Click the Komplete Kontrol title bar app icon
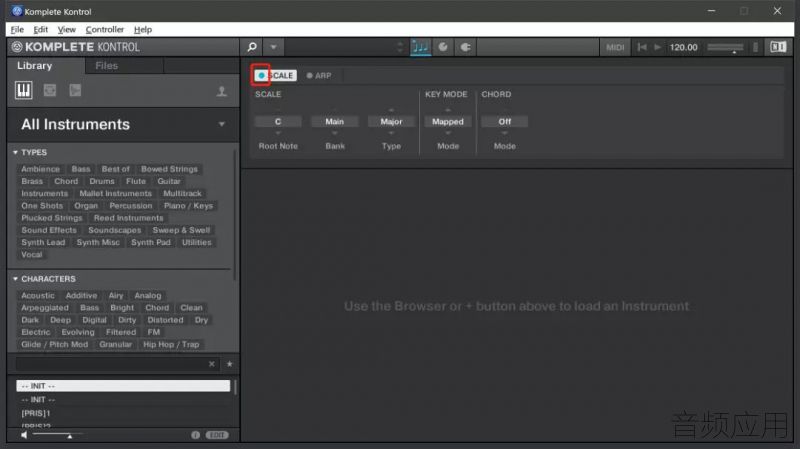 point(17,11)
